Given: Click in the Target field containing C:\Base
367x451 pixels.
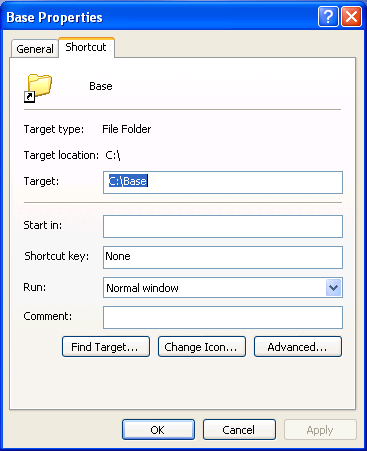Looking at the screenshot, I should (223, 182).
